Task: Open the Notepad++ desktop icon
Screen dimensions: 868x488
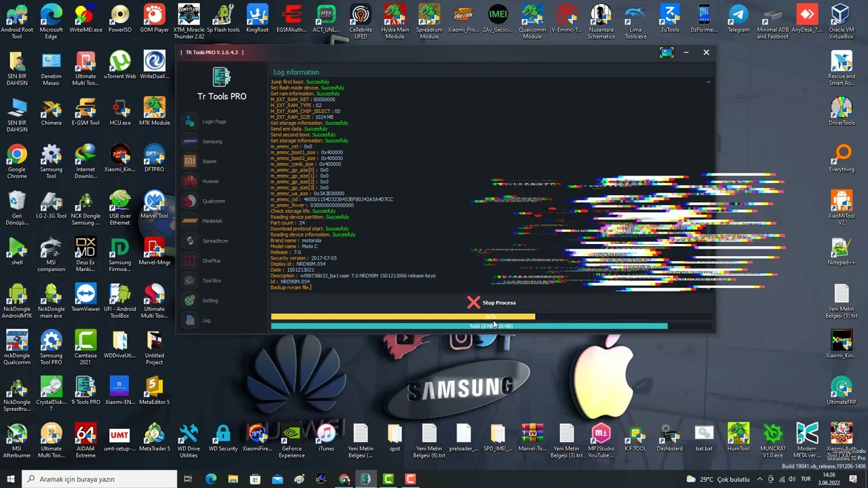Action: click(x=842, y=251)
